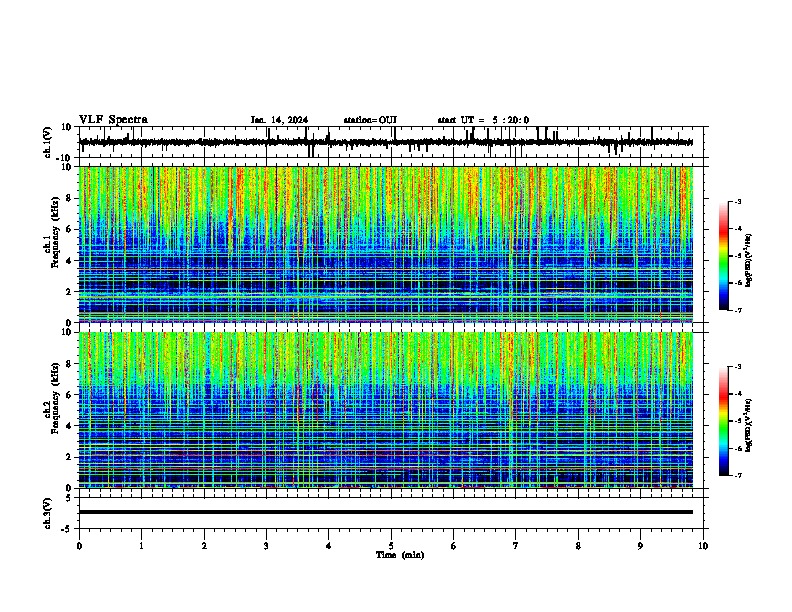Click the ch.1 spectrogram plot
The height and width of the screenshot is (612, 792).
386,244
